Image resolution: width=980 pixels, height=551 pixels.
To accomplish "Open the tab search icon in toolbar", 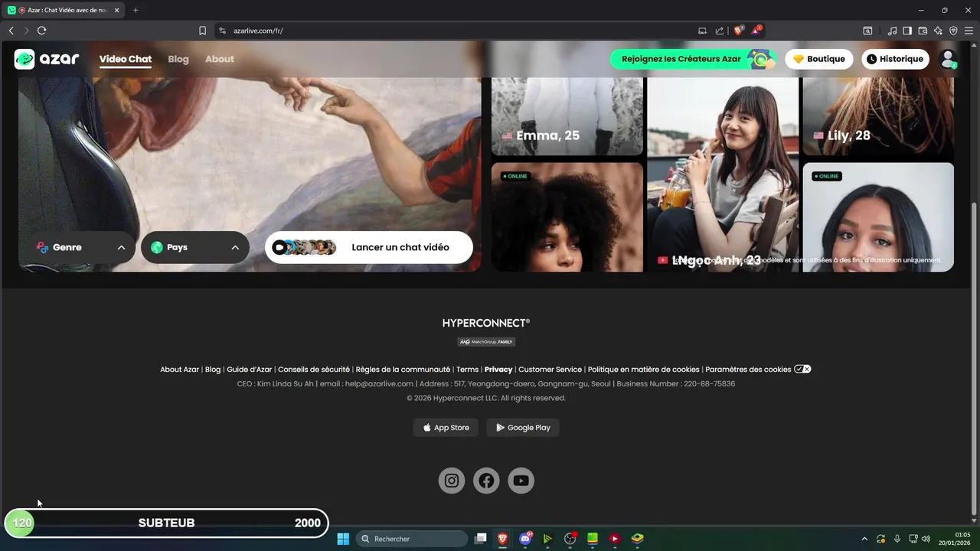I will coord(867,31).
